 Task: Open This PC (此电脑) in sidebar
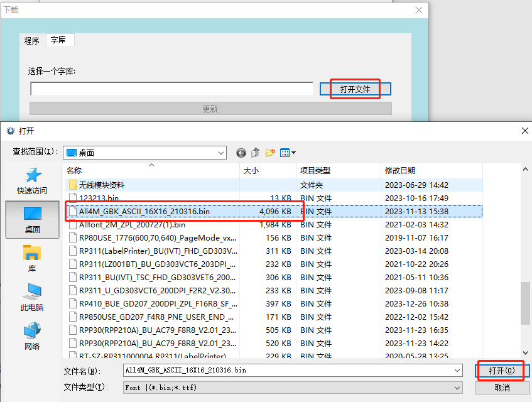click(x=32, y=297)
